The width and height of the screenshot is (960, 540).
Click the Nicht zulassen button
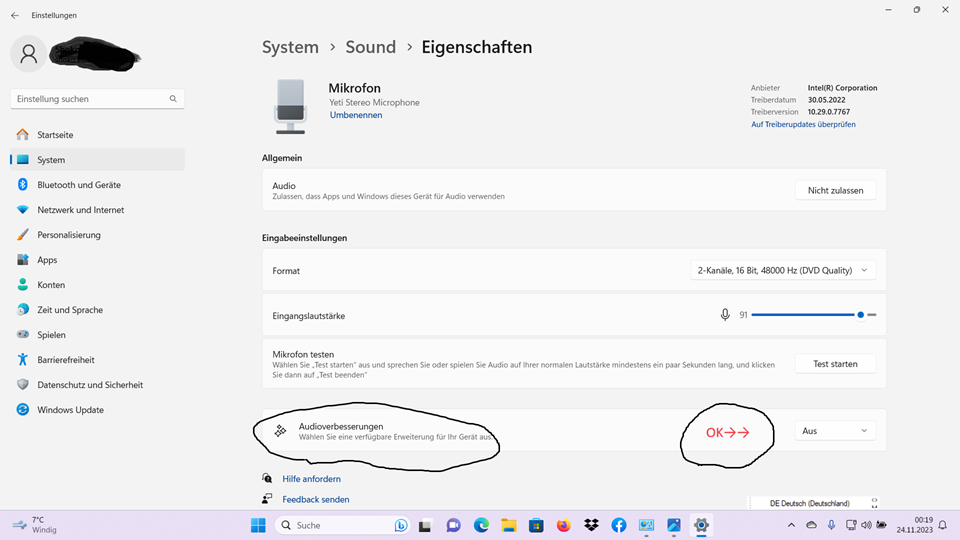(x=835, y=190)
